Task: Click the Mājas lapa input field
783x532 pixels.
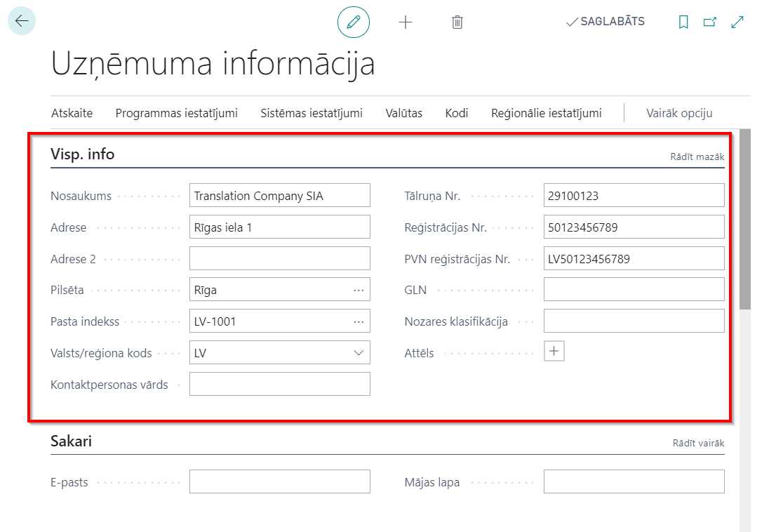Action: [x=634, y=481]
